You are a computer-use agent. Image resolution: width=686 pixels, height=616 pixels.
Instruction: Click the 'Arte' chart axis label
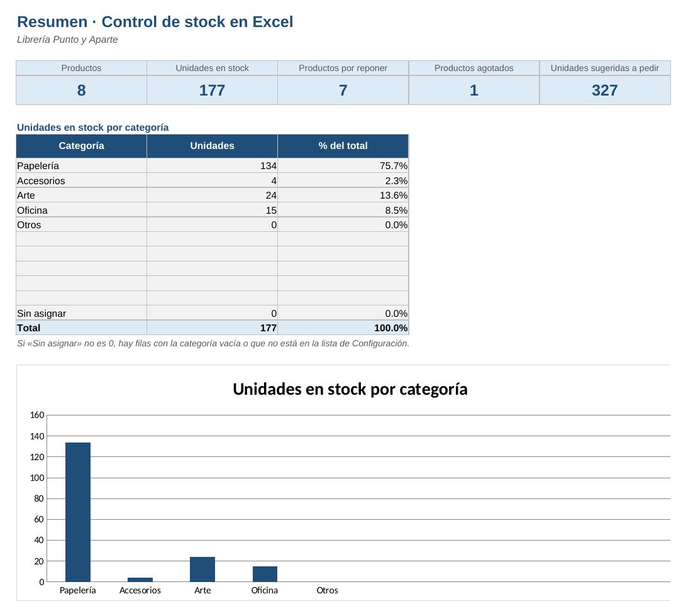(202, 590)
